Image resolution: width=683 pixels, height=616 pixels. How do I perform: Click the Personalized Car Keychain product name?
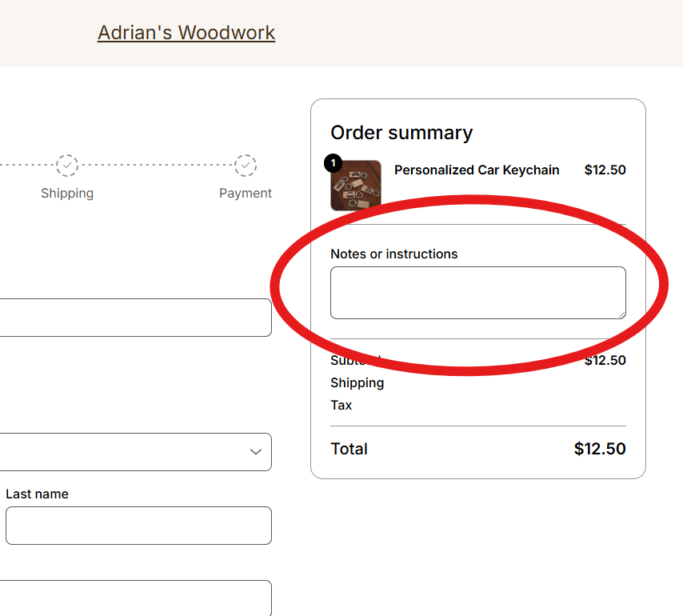(x=477, y=170)
